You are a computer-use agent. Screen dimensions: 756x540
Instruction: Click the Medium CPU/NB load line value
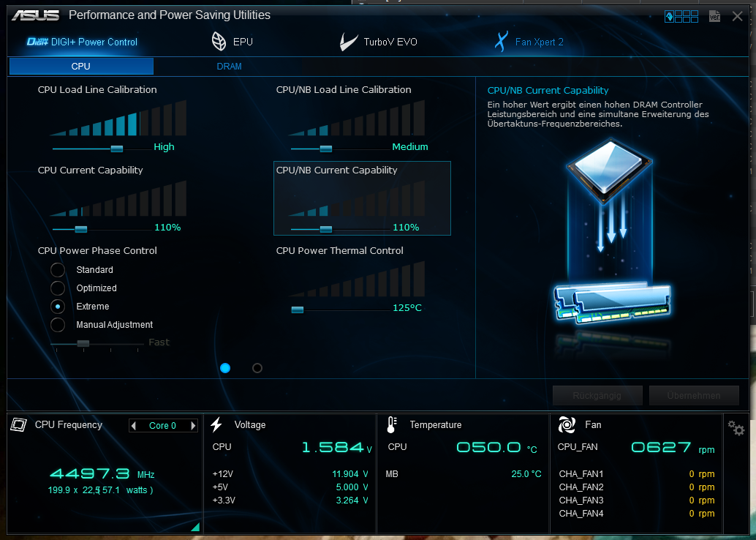pos(410,146)
